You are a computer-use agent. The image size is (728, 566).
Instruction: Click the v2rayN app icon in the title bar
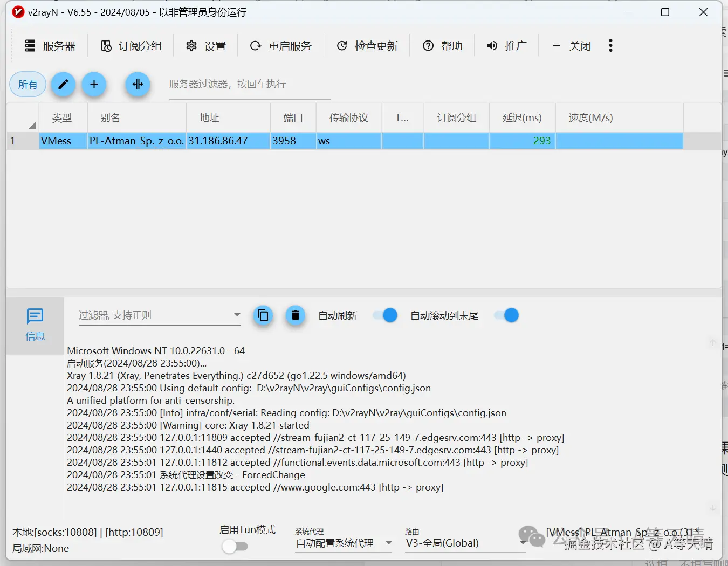pos(18,12)
